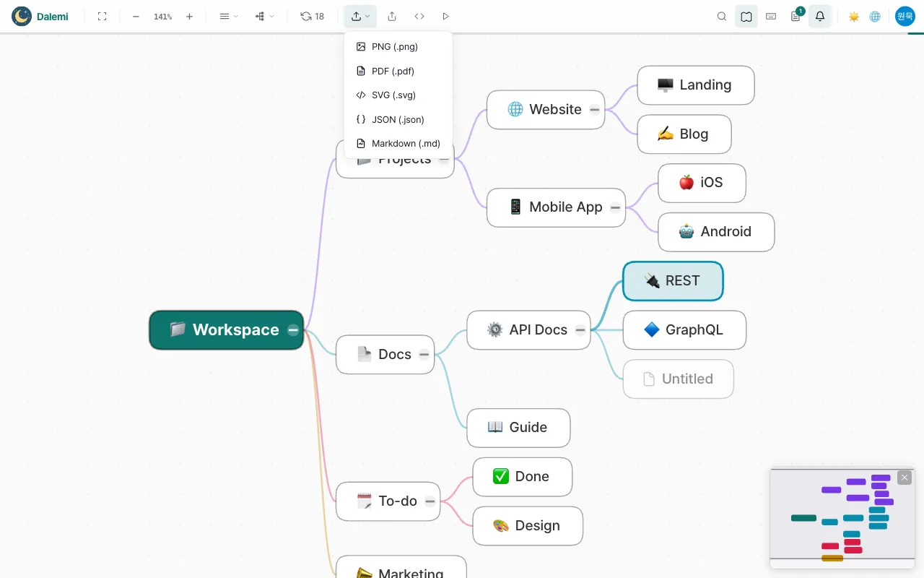Open the language globe icon
924x578 pixels.
coord(875,16)
